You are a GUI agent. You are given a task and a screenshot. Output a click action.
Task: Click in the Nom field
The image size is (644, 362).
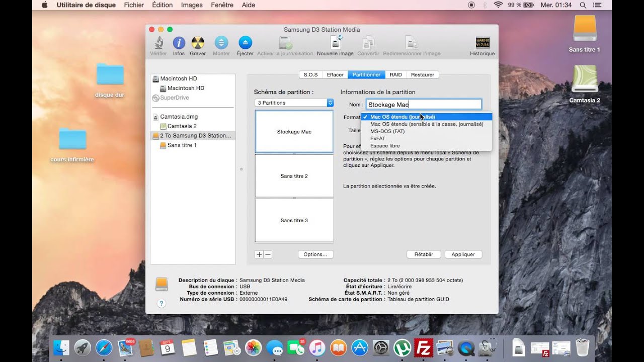click(x=424, y=105)
